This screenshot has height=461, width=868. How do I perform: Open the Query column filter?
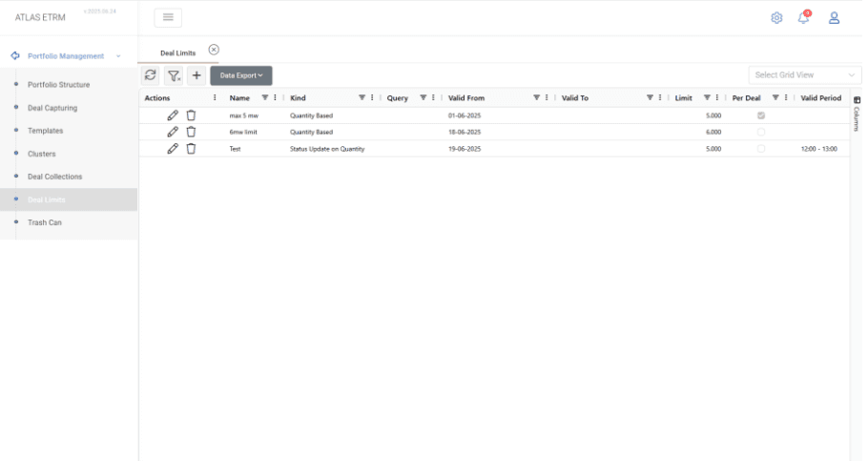(423, 97)
